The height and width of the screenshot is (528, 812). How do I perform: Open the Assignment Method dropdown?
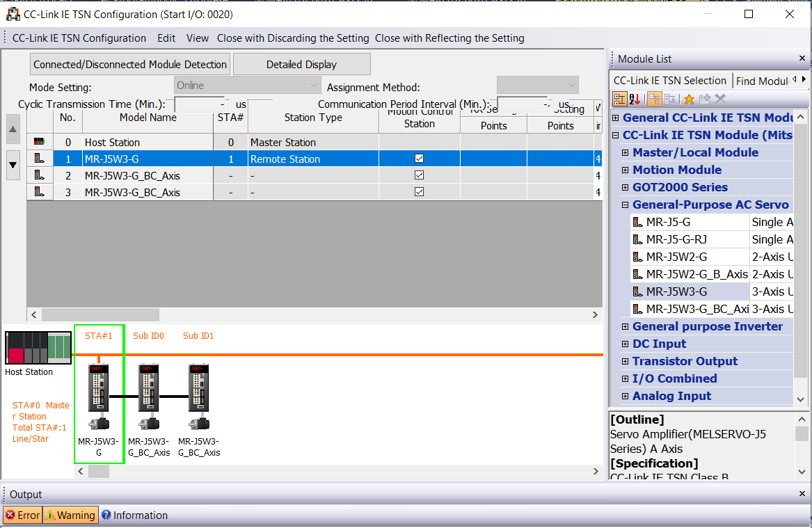538,85
